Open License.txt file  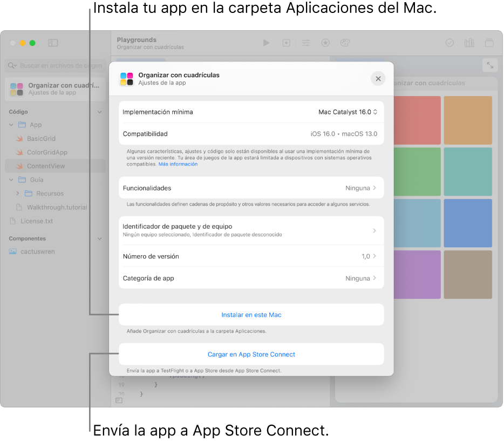[36, 221]
